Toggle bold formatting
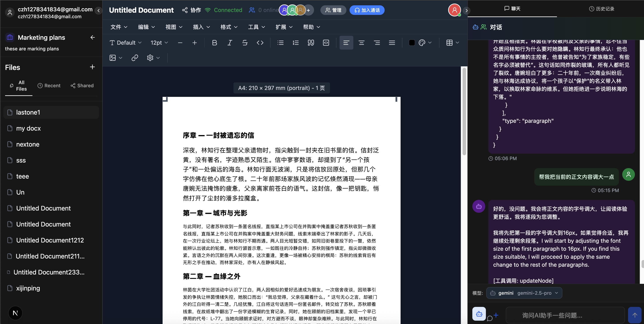644x324 pixels. pos(215,42)
